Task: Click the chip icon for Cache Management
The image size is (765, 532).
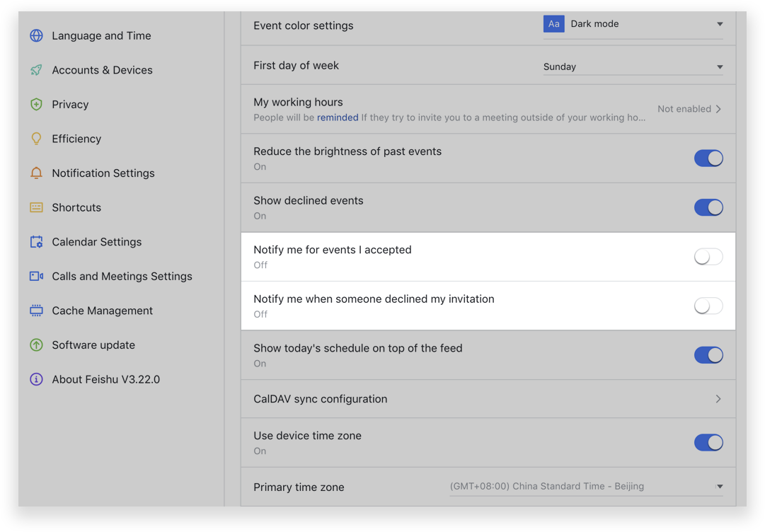Action: 36,311
